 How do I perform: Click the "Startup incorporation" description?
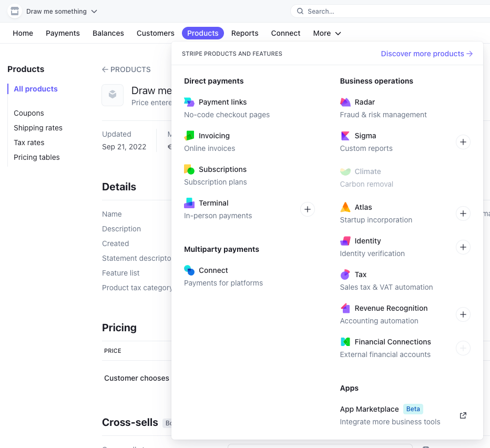tap(376, 220)
